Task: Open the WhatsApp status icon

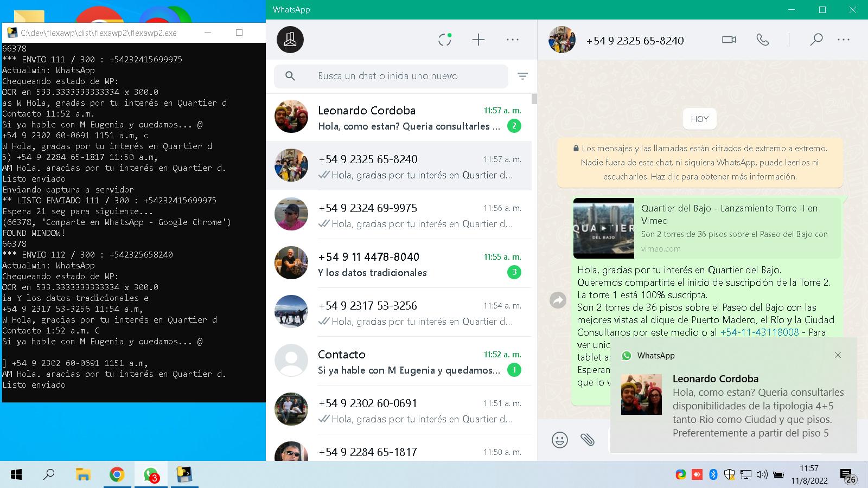Action: (445, 40)
